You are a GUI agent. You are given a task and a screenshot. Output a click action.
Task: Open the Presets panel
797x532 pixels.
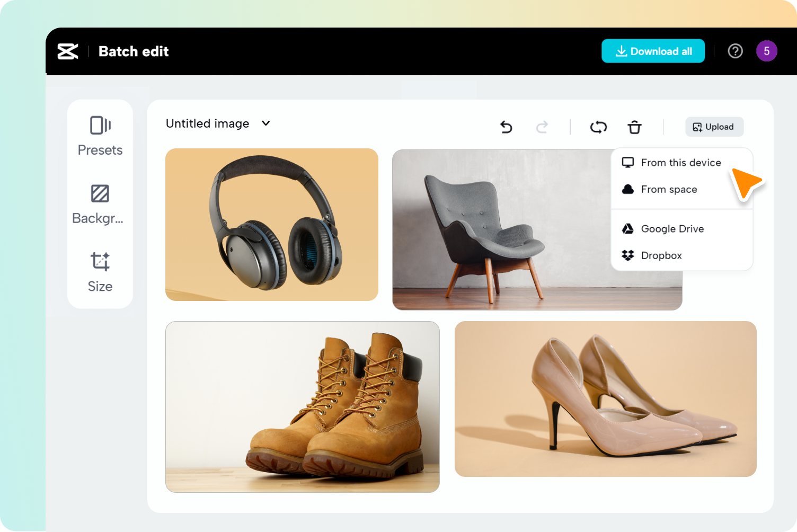100,136
